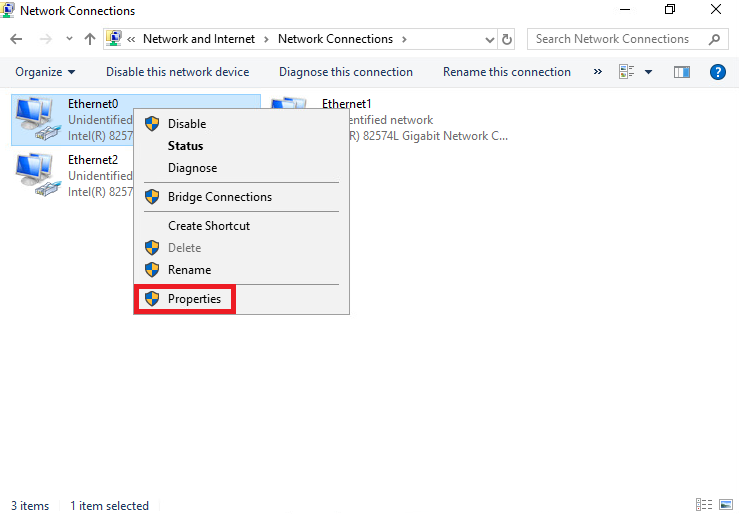The image size is (739, 516).
Task: Show the preview pane icon
Action: tap(682, 72)
